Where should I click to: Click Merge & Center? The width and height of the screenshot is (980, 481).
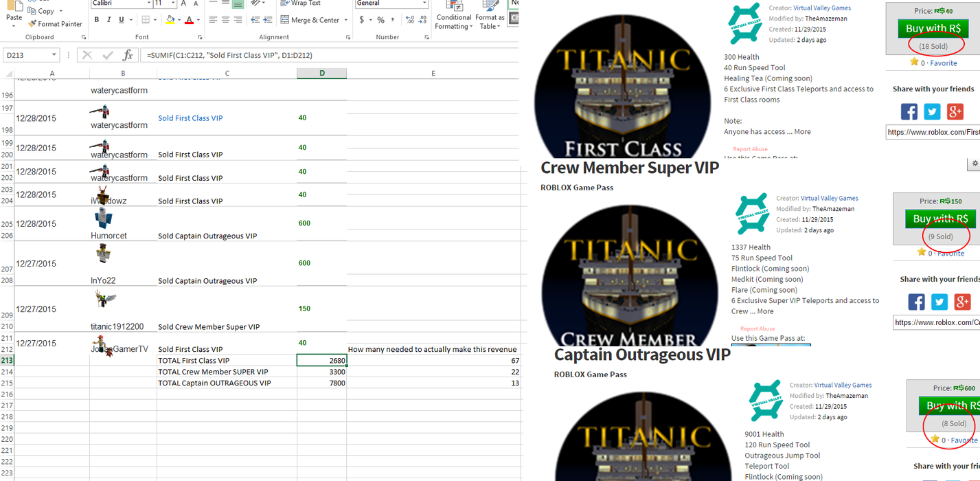(x=310, y=20)
